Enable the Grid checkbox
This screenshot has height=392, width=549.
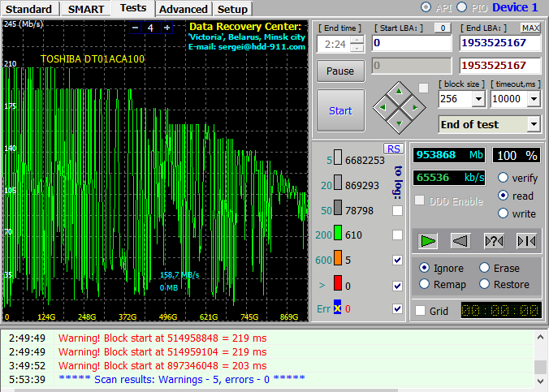[420, 311]
